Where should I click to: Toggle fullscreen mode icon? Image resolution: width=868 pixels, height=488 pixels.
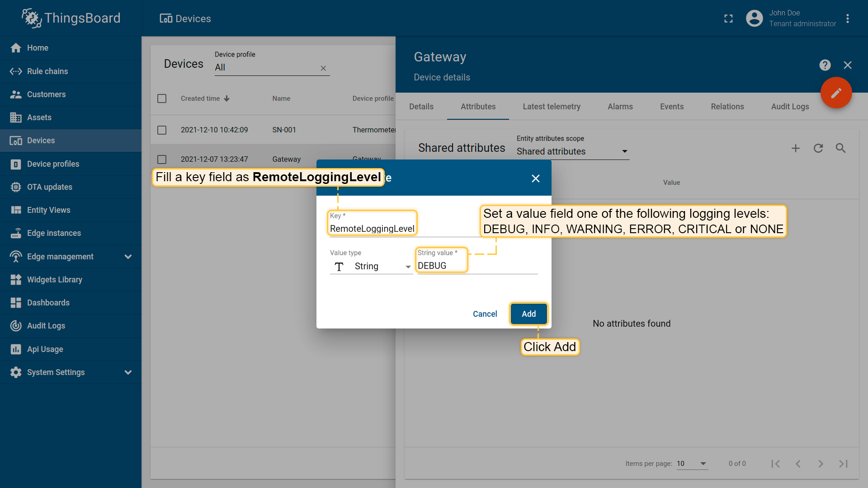tap(728, 19)
